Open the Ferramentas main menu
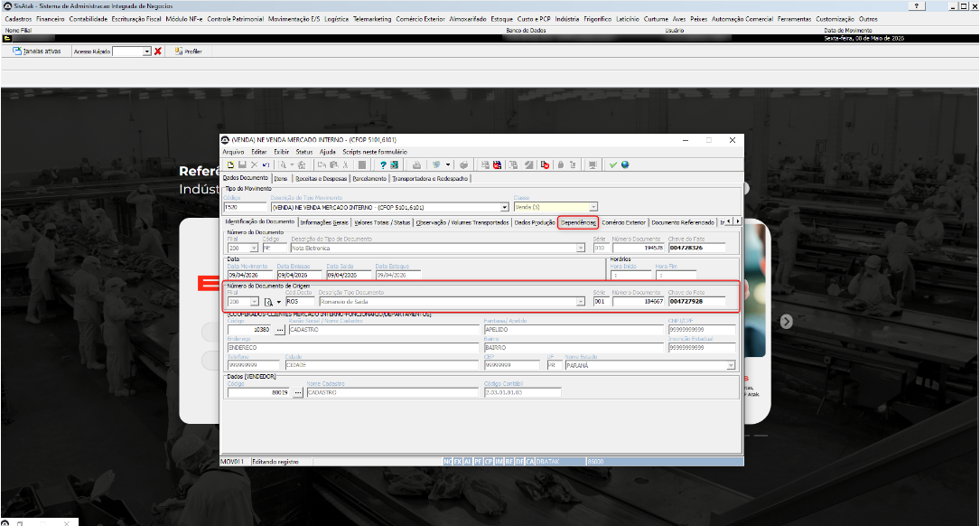 (x=794, y=19)
